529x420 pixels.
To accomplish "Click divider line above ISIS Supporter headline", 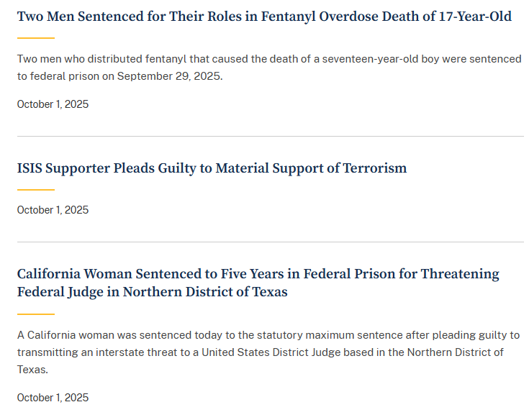I will point(270,136).
